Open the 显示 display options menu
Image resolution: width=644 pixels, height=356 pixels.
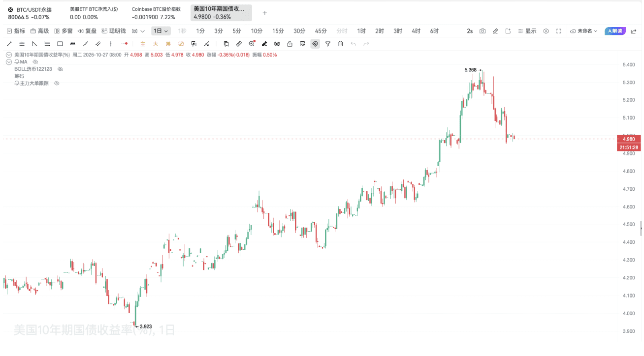tap(527, 31)
